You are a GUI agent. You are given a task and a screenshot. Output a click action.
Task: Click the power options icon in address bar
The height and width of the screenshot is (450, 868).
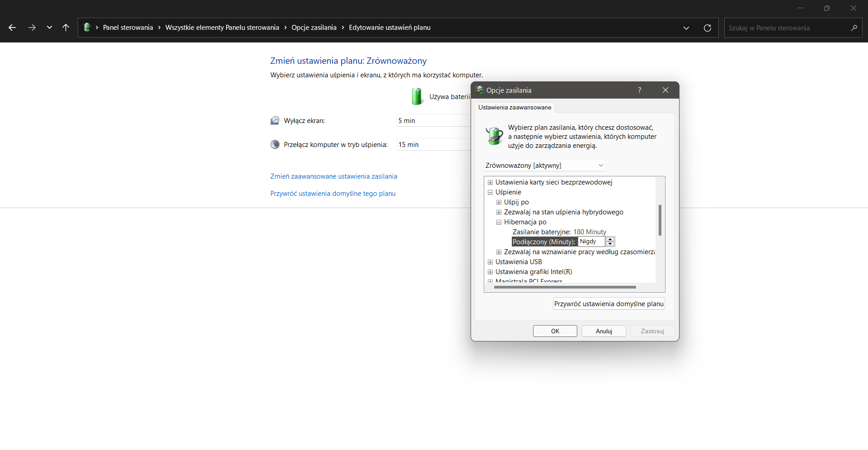87,28
